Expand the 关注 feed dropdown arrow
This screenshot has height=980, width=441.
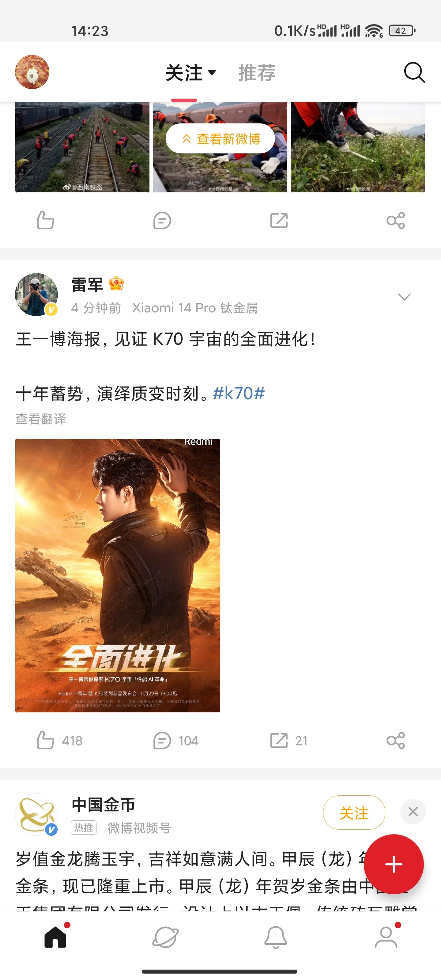pyautogui.click(x=212, y=72)
